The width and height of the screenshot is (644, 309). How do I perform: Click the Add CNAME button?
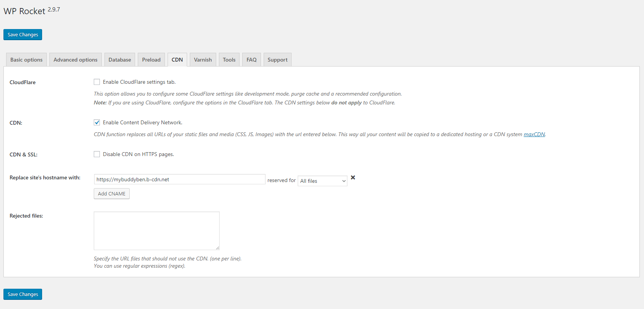tap(112, 194)
